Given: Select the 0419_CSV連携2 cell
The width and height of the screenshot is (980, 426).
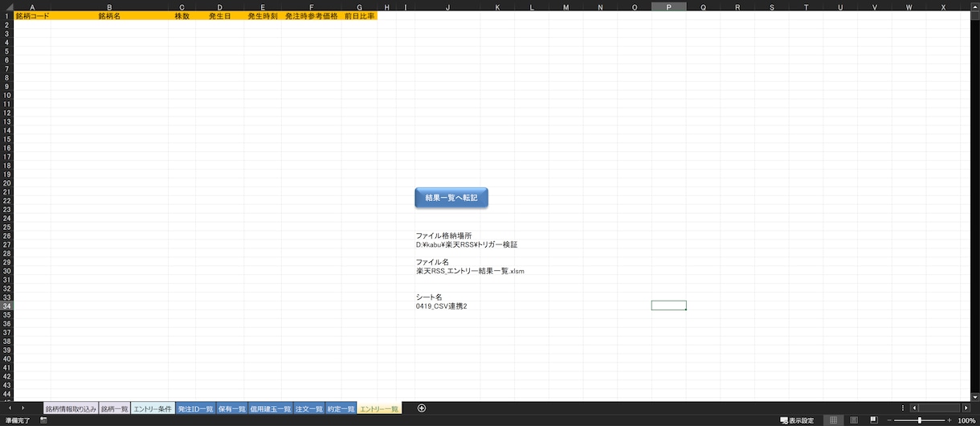Looking at the screenshot, I should click(x=442, y=305).
